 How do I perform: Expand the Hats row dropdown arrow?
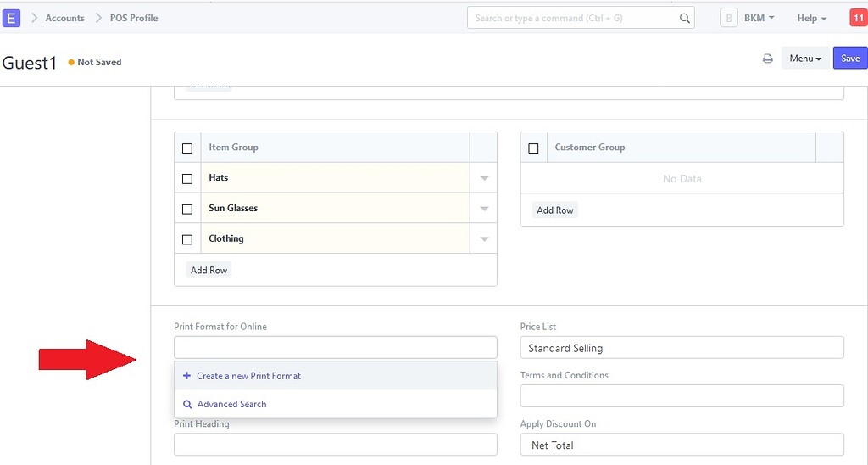484,179
